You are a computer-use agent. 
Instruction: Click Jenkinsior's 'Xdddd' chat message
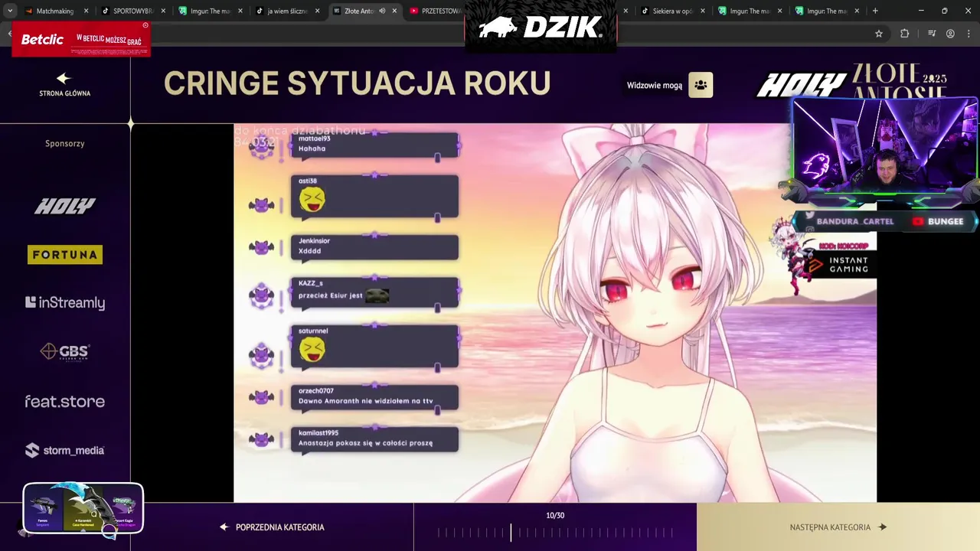374,246
